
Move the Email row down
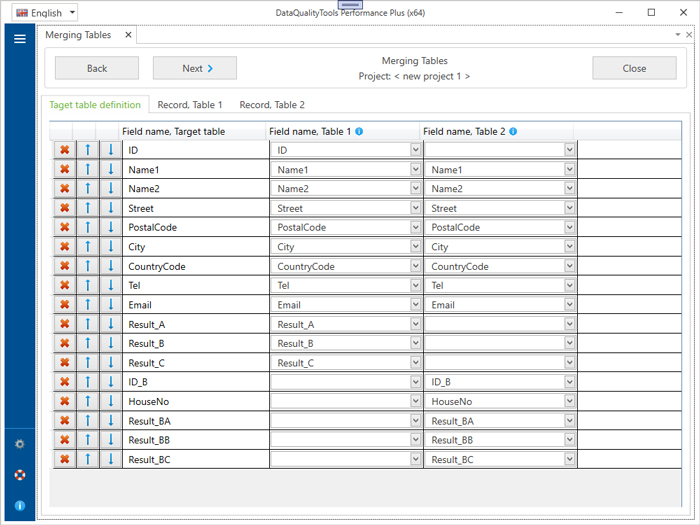point(110,305)
